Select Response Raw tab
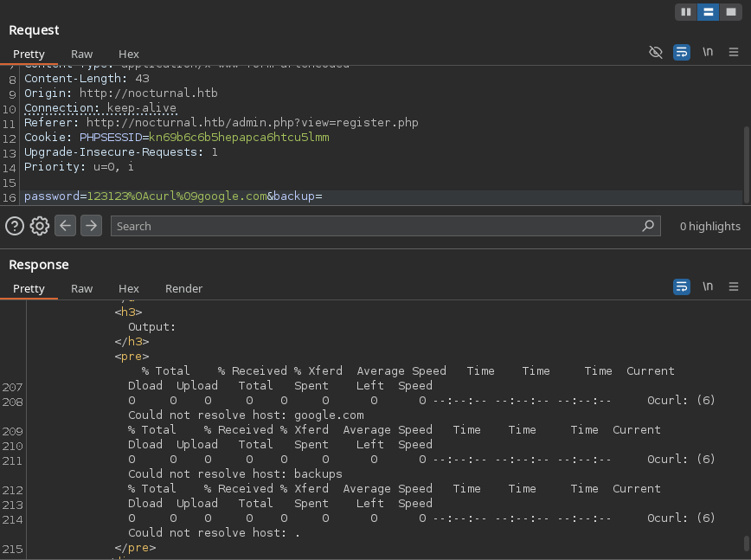This screenshot has width=751, height=560. click(82, 289)
